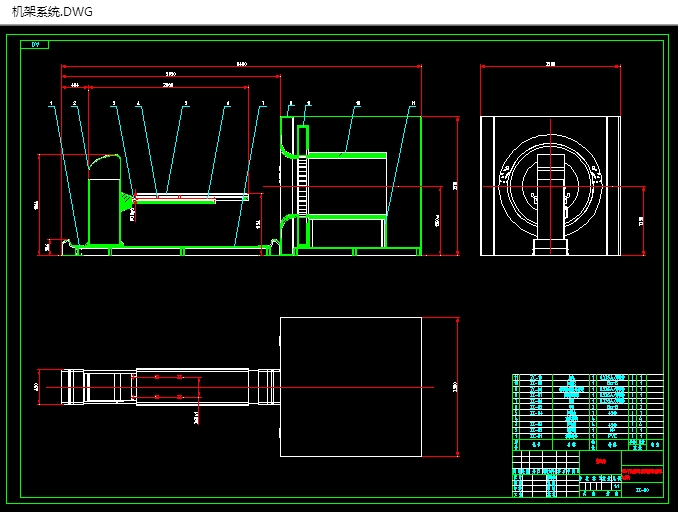Click the DY label box in drawing corner
678x512 pixels.
35,45
